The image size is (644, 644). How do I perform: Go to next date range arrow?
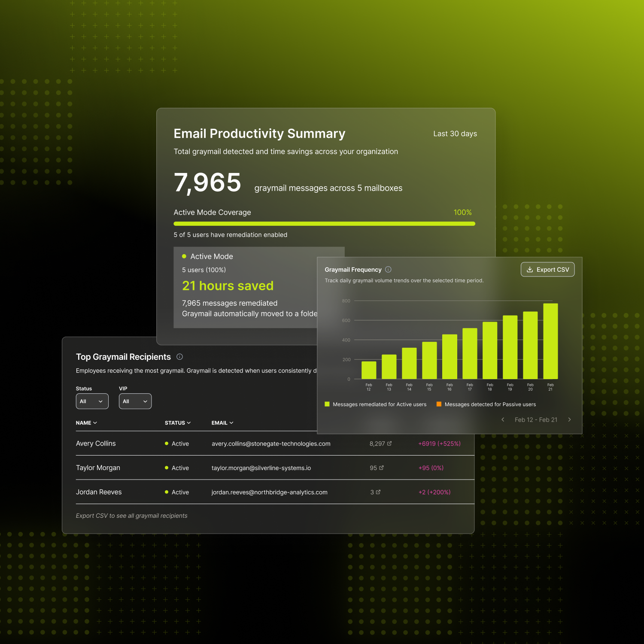tap(569, 420)
